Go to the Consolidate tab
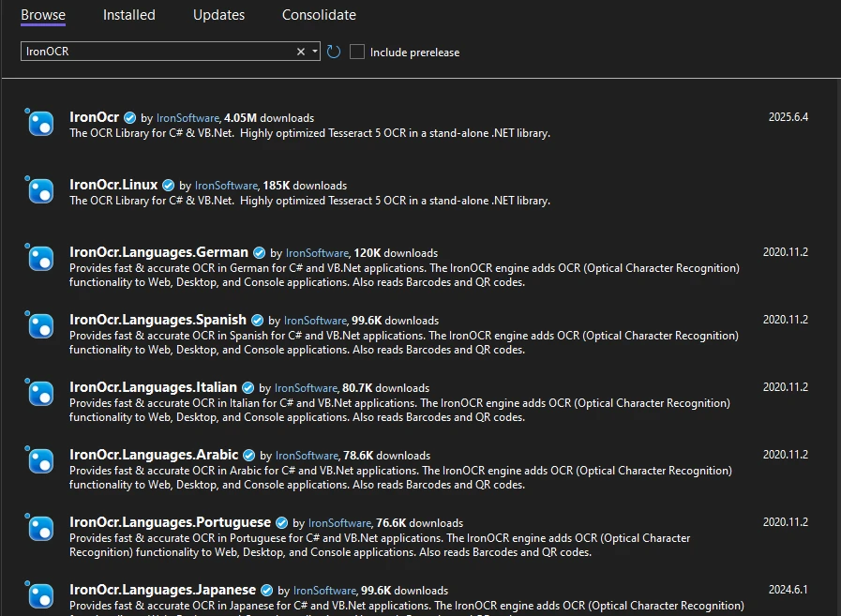The width and height of the screenshot is (841, 616). tap(319, 15)
